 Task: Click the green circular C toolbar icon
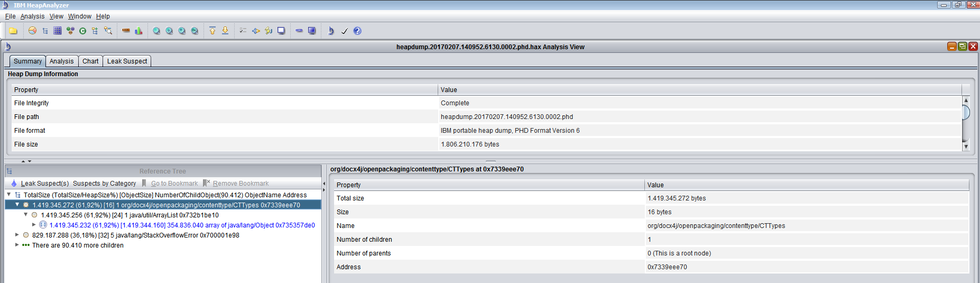(x=82, y=31)
